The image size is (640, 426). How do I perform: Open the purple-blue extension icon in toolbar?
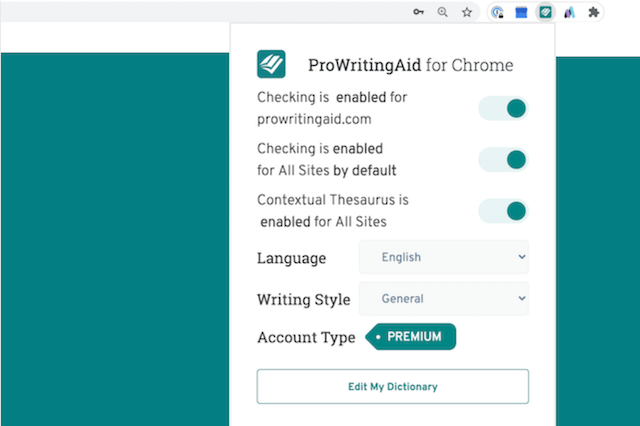pos(569,12)
